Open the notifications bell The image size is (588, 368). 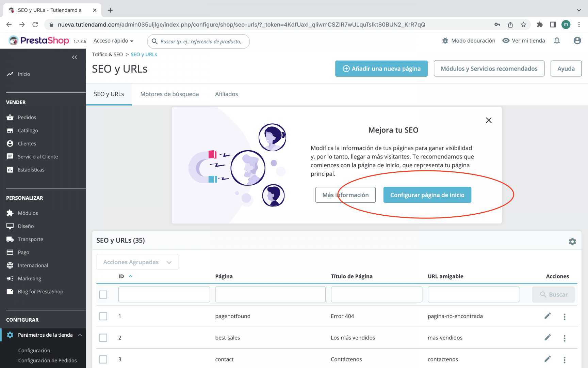point(557,41)
